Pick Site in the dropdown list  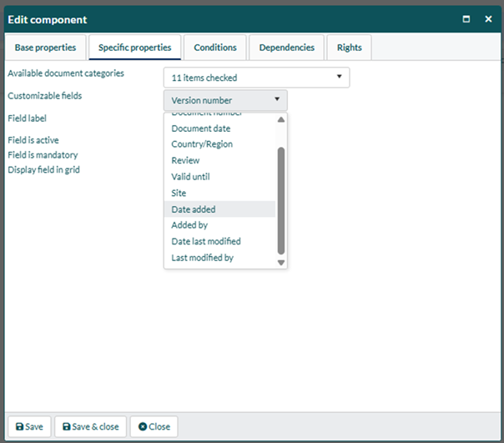tap(219, 193)
